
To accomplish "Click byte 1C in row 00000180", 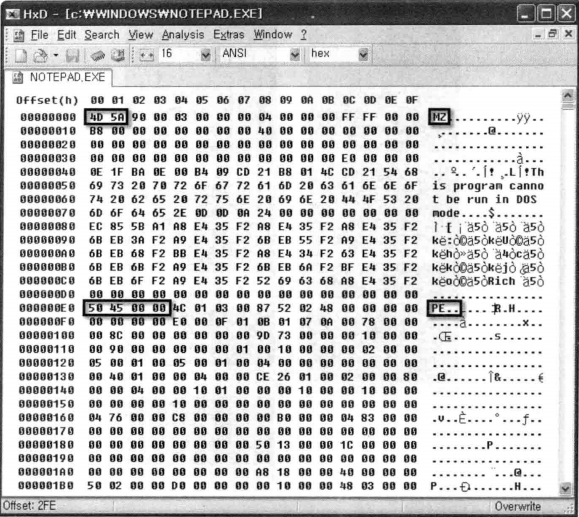I will pos(347,445).
